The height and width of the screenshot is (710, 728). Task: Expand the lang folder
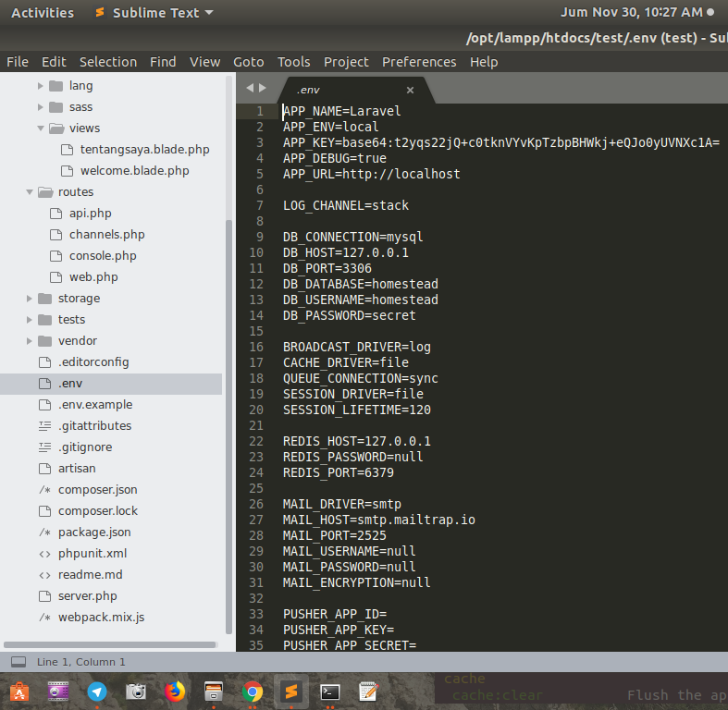click(x=40, y=86)
